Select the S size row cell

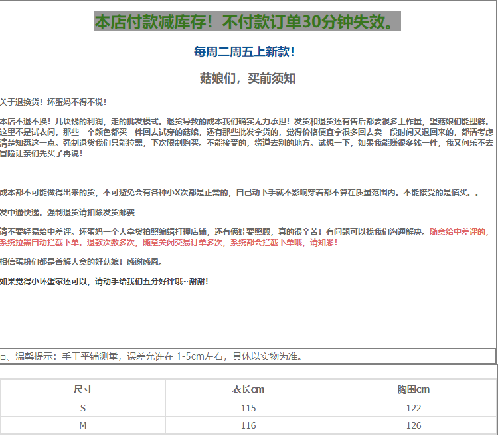pos(83,408)
